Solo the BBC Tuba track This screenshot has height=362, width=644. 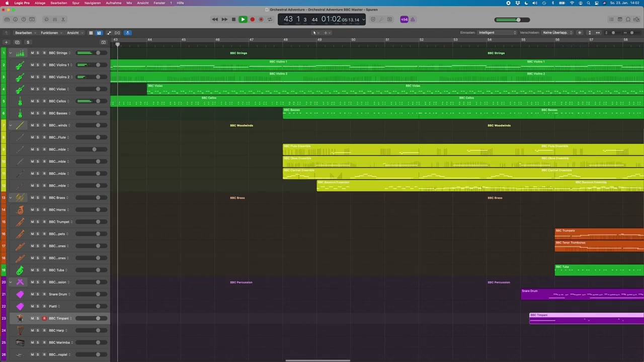coord(38,270)
